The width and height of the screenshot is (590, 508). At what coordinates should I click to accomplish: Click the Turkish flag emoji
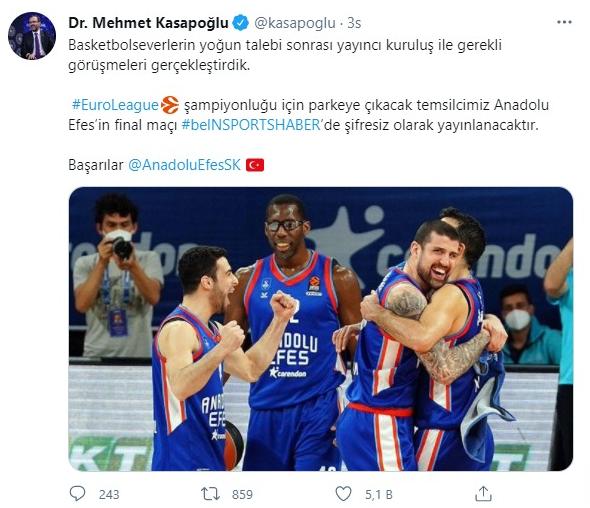point(255,165)
